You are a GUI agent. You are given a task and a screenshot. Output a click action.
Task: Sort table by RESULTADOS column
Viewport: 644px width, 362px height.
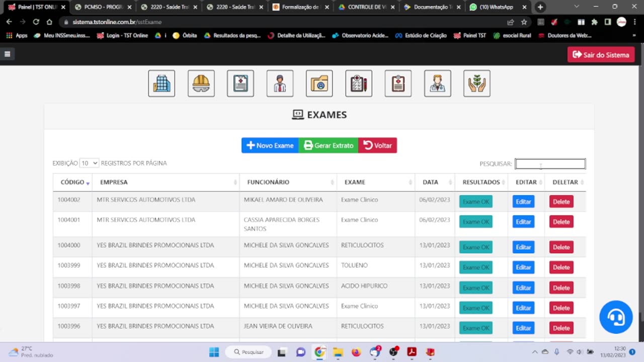[x=481, y=182]
